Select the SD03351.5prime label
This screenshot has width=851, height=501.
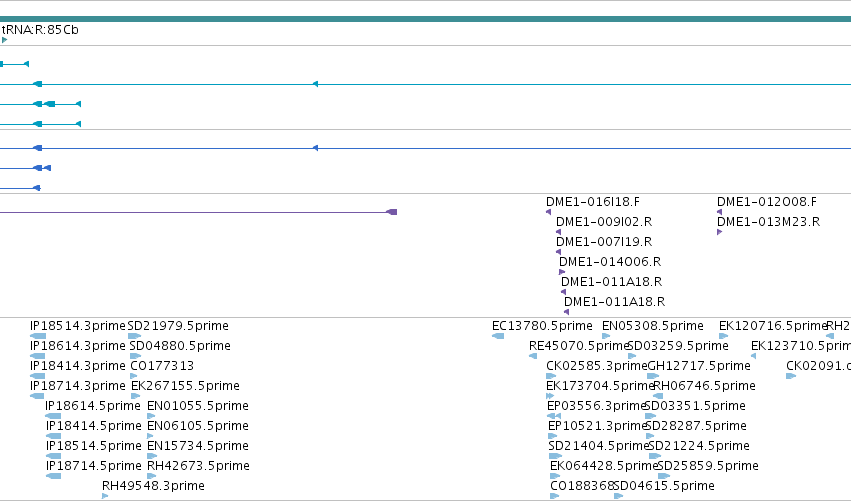coord(695,406)
